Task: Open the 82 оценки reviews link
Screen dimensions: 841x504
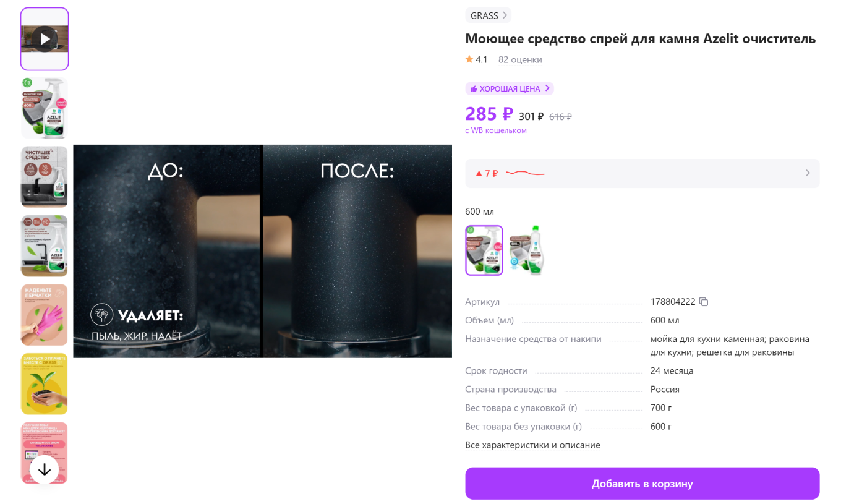Action: pyautogui.click(x=520, y=60)
